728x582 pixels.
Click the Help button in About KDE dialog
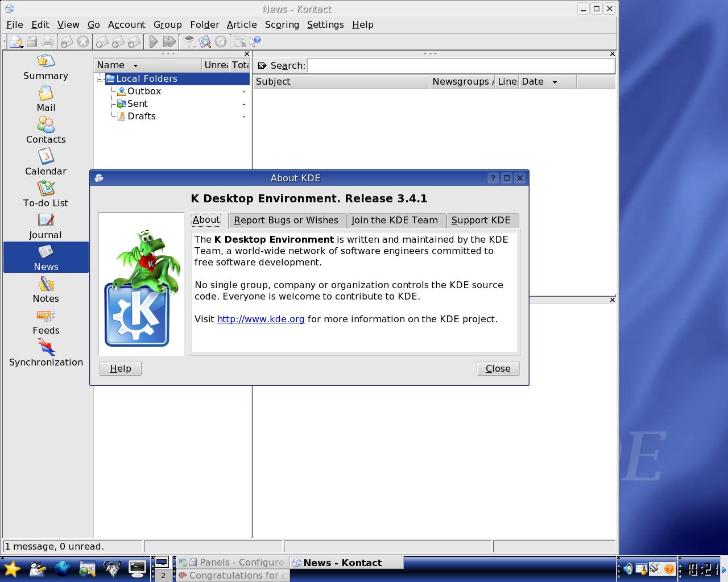[x=120, y=368]
